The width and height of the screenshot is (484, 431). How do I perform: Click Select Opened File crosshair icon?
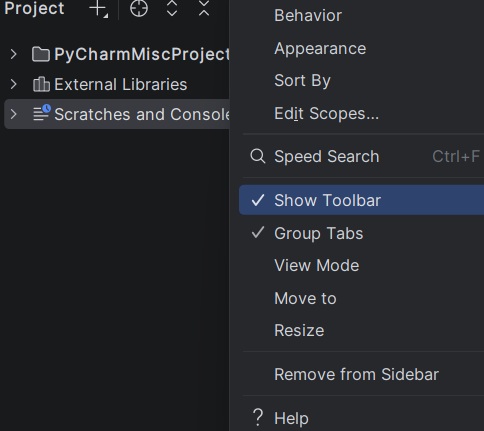[x=139, y=8]
